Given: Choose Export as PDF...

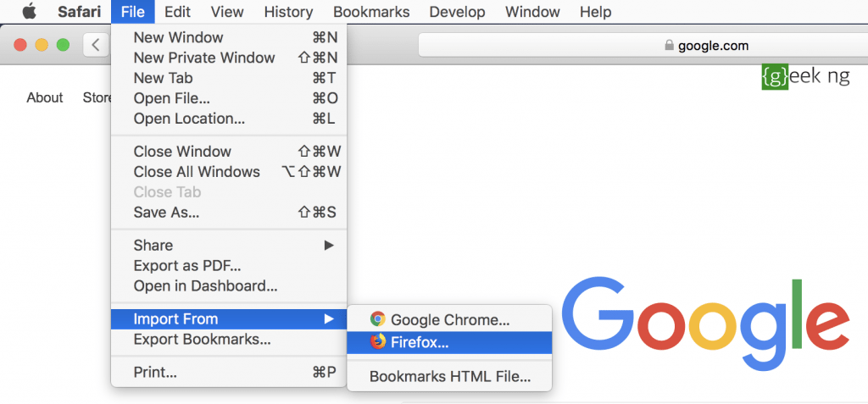Looking at the screenshot, I should click(x=229, y=266).
